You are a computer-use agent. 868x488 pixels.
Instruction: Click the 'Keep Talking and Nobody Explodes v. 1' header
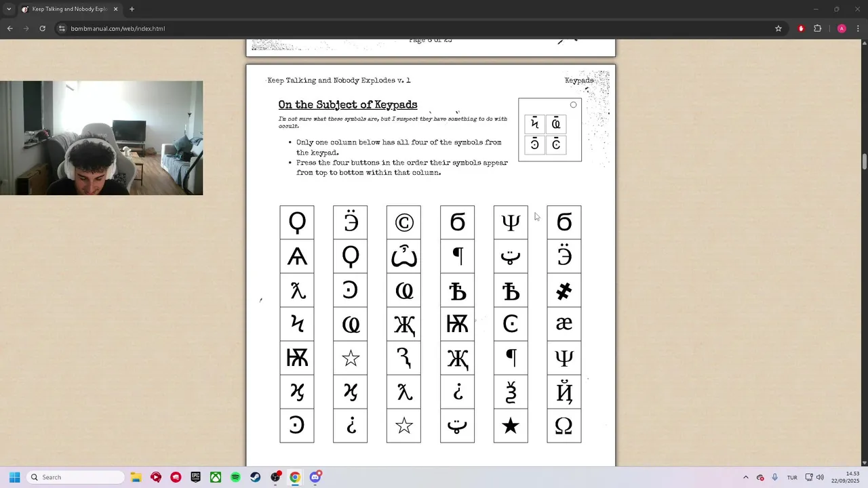[x=339, y=80]
